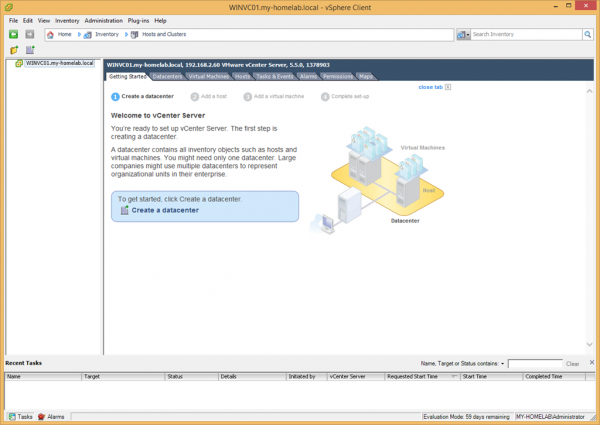
Task: Click the New Folder toolbar icon
Action: click(x=14, y=50)
